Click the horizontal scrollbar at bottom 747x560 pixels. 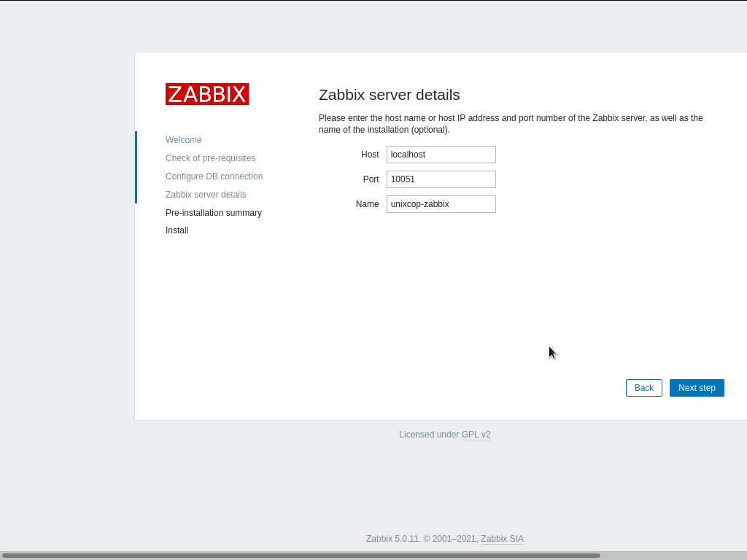click(300, 555)
